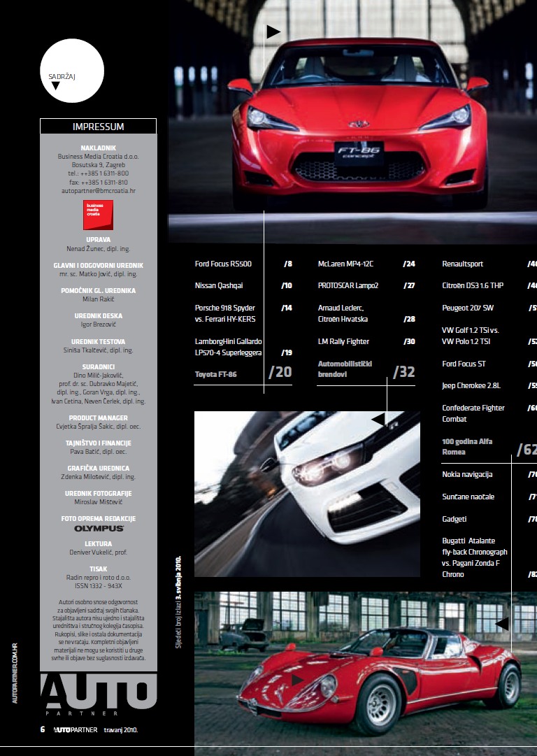This screenshot has width=537, height=756.
Task: Click the large page number /20
Action: [280, 372]
